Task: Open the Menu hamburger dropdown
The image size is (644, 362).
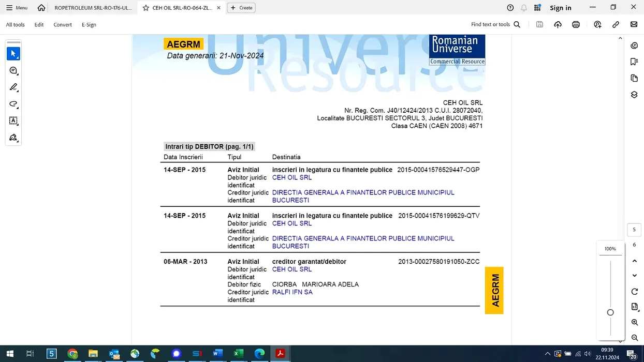Action: click(17, 8)
